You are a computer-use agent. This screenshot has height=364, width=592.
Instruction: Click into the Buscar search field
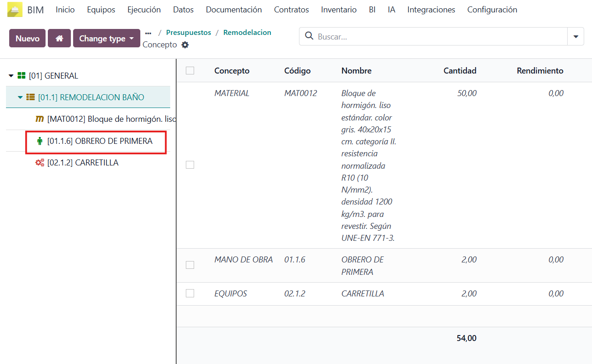tap(437, 37)
